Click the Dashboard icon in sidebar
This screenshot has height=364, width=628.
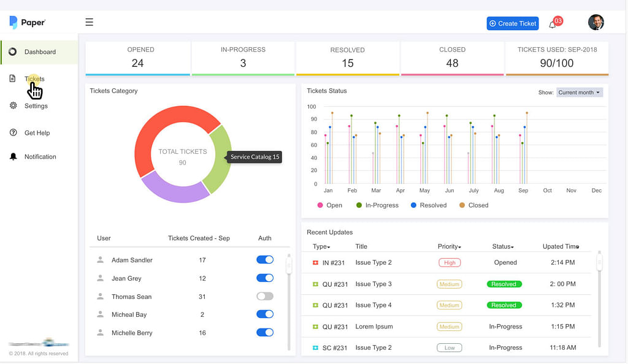coord(13,52)
